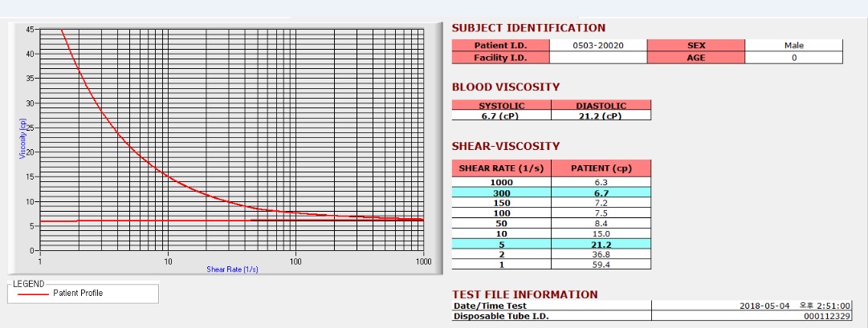Click the SYSTOLIC viscosity value 6.7 cP

(502, 115)
